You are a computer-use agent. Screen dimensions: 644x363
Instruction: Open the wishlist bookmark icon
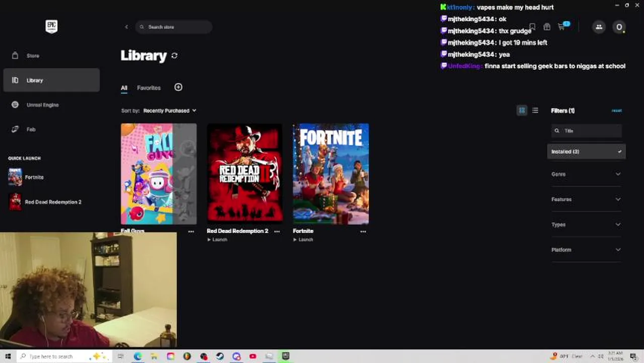532,27
